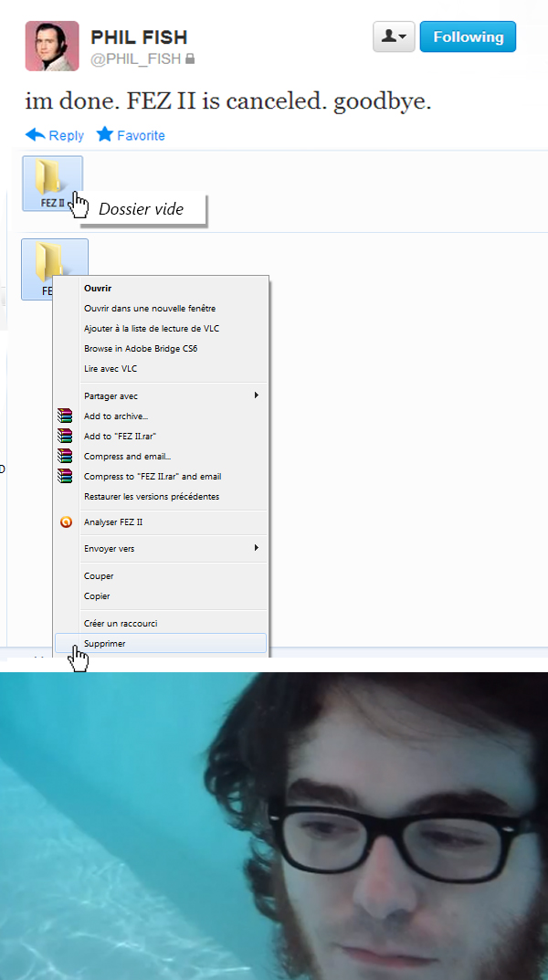This screenshot has height=980, width=548.
Task: Expand the Partager avec submenu arrow
Action: [x=257, y=395]
